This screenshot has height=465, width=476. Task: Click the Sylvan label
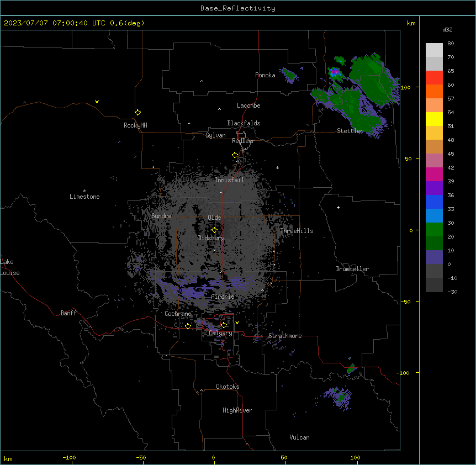pyautogui.click(x=215, y=135)
